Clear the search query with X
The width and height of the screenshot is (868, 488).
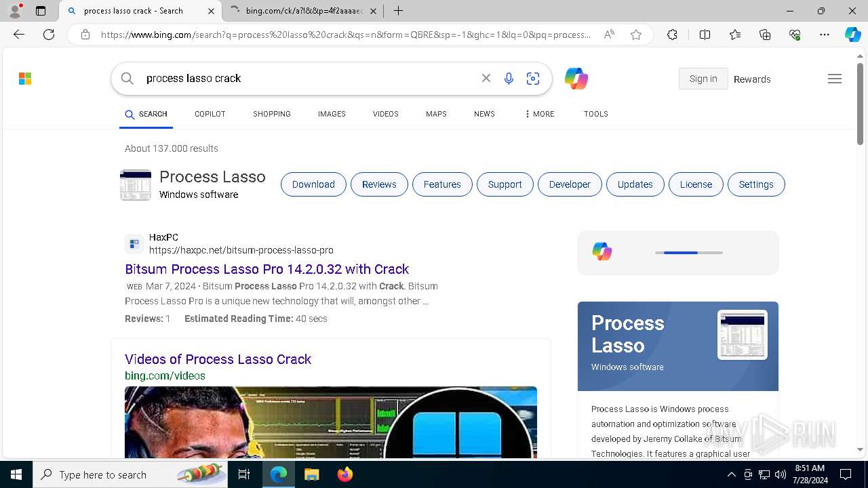click(486, 79)
